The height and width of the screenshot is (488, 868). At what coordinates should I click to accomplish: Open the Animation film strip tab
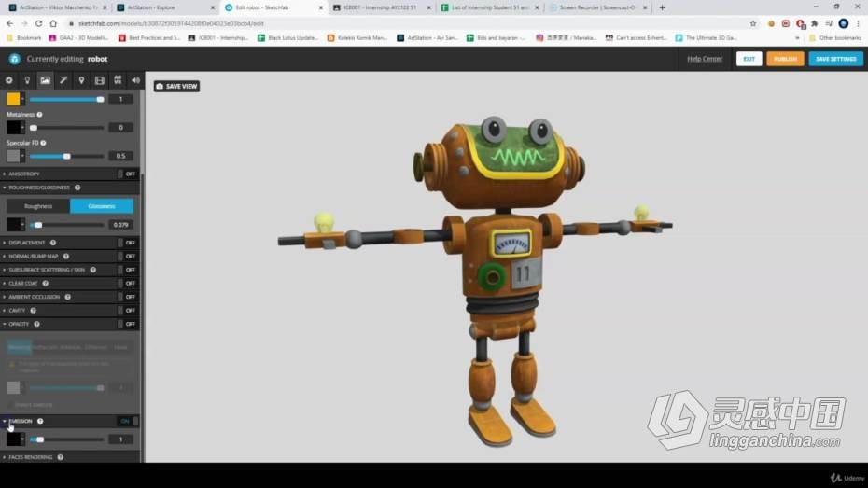[100, 80]
